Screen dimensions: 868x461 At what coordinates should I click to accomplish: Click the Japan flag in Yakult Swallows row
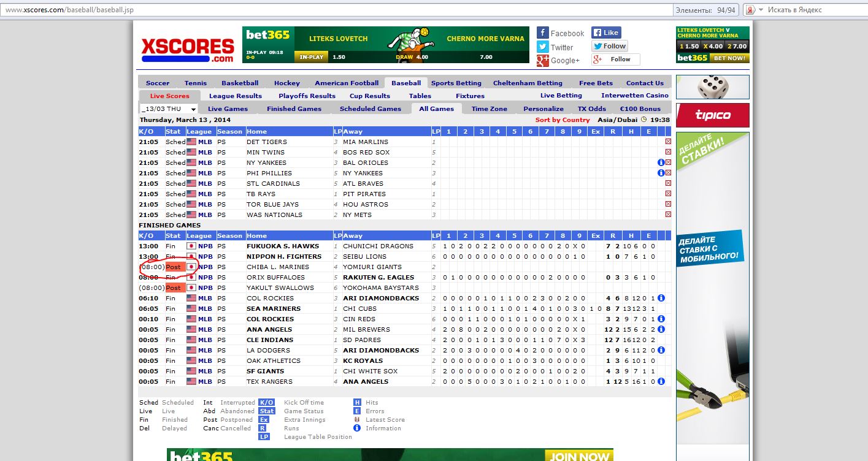point(191,288)
